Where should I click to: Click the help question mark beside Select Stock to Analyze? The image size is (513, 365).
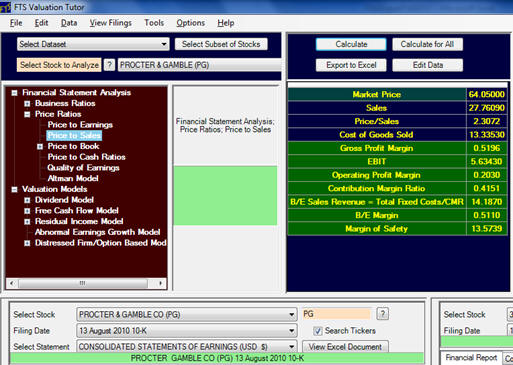point(109,65)
